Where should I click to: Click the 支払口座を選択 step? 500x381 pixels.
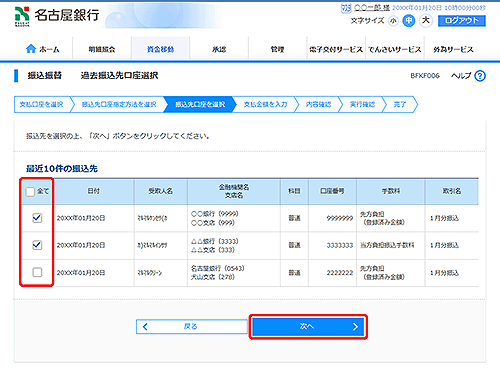[x=42, y=105]
